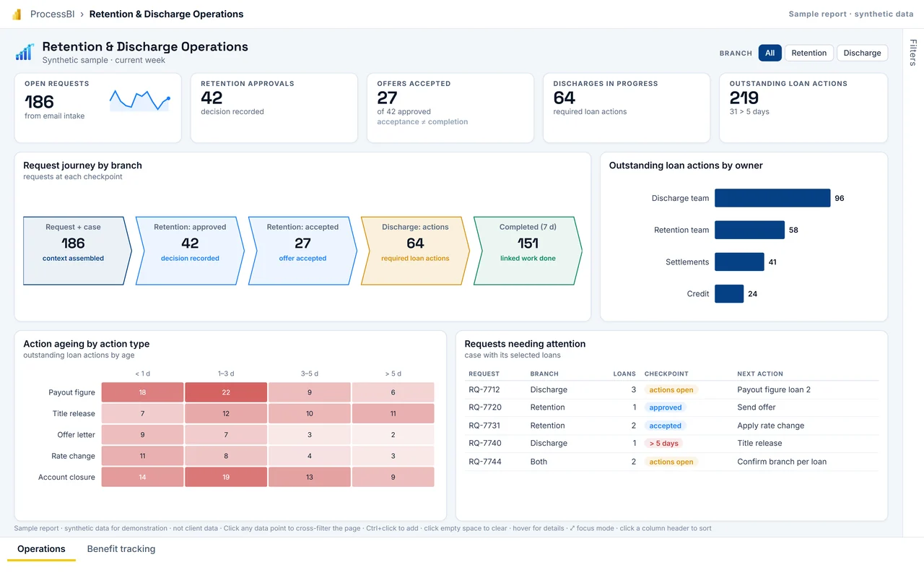924x578 pixels.
Task: Select the Retention team bar
Action: (x=749, y=230)
